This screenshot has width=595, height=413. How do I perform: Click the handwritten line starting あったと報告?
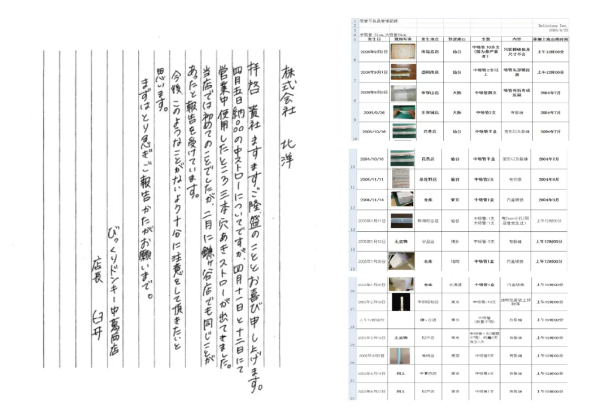tap(193, 131)
